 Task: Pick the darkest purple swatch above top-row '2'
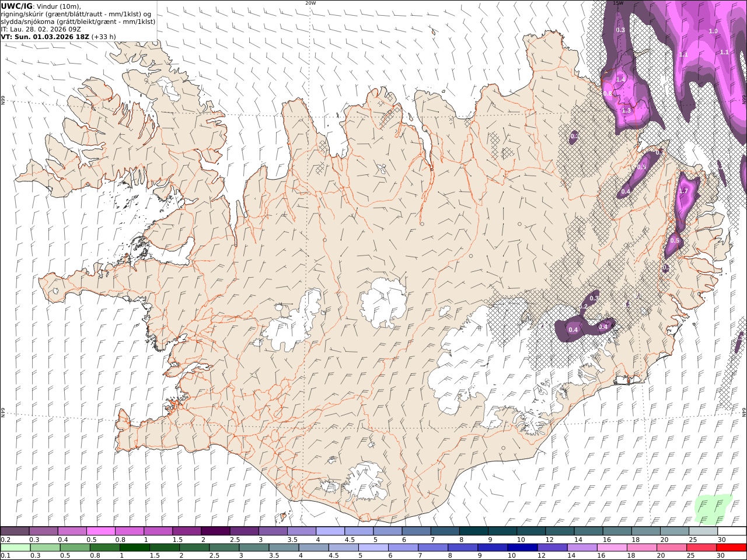[x=215, y=531]
